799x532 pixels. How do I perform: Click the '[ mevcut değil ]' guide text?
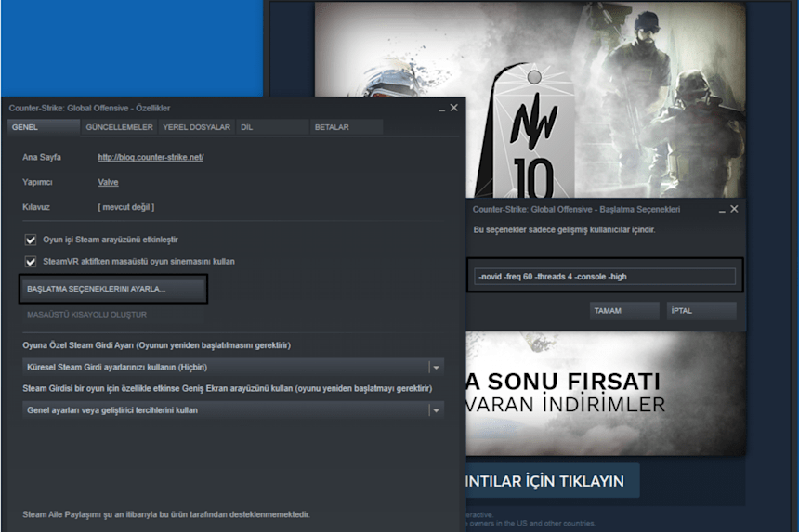(x=125, y=207)
